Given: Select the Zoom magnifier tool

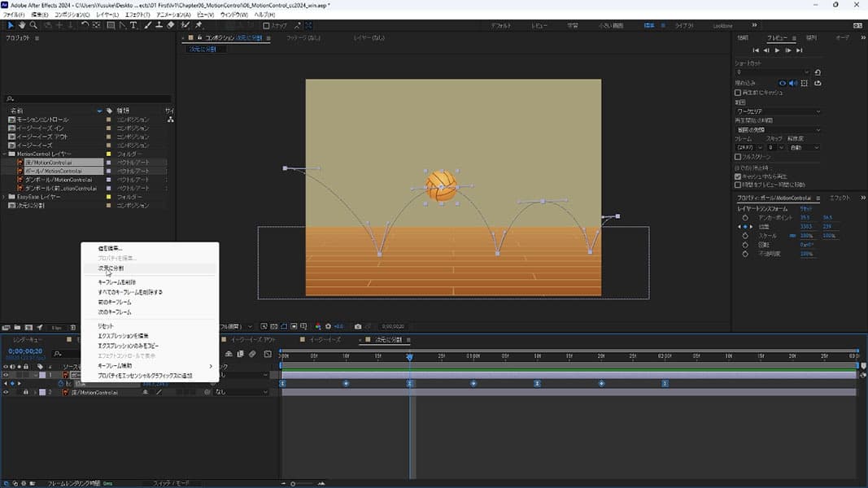Looking at the screenshot, I should pyautogui.click(x=33, y=25).
